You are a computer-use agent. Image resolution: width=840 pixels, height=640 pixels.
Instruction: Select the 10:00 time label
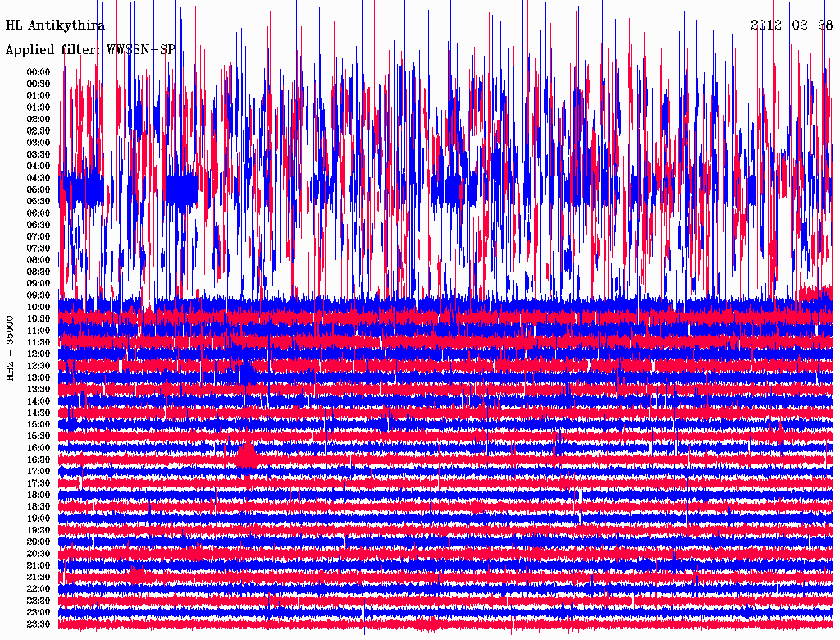[x=39, y=307]
